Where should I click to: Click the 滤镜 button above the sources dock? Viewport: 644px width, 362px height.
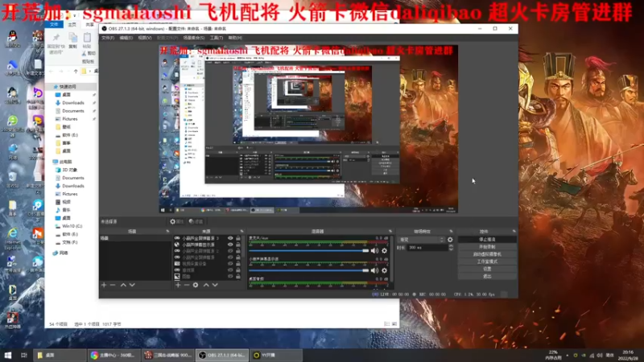point(196,222)
